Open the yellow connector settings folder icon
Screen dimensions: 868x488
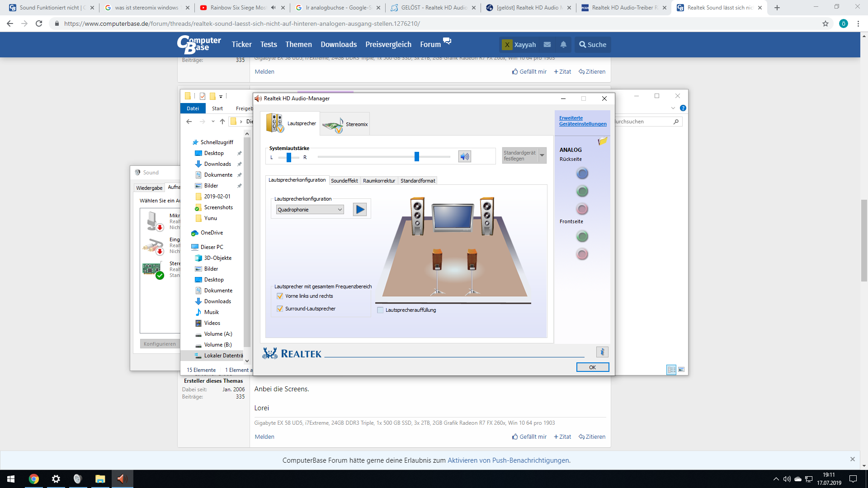tap(602, 141)
